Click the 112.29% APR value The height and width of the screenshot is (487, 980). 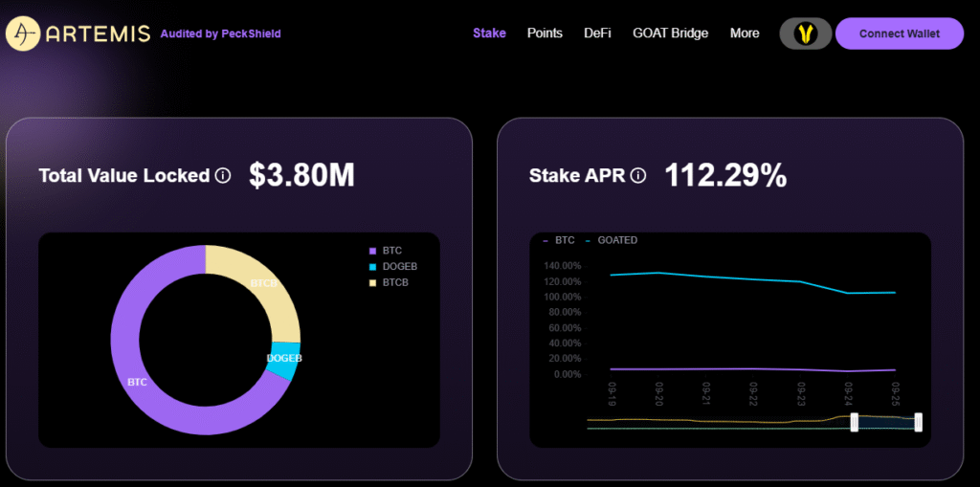[x=725, y=176]
